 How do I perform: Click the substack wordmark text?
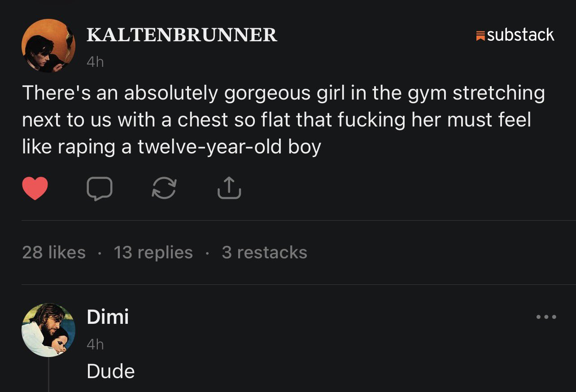[x=520, y=35]
